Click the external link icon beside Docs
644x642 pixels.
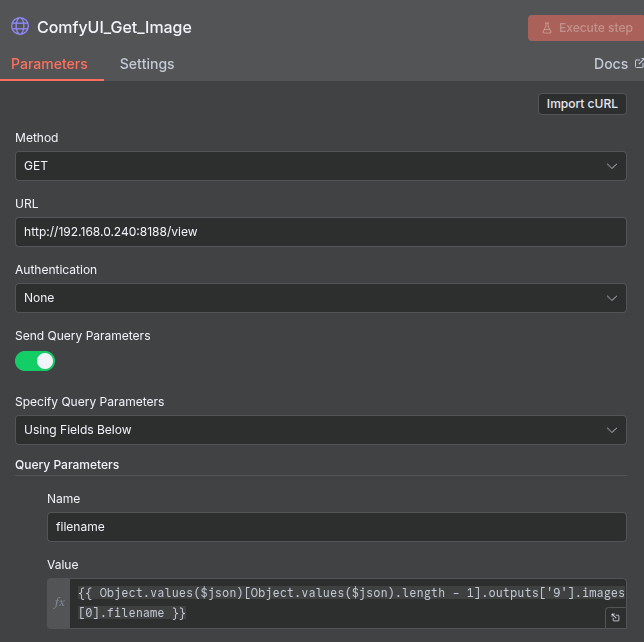[x=639, y=64]
